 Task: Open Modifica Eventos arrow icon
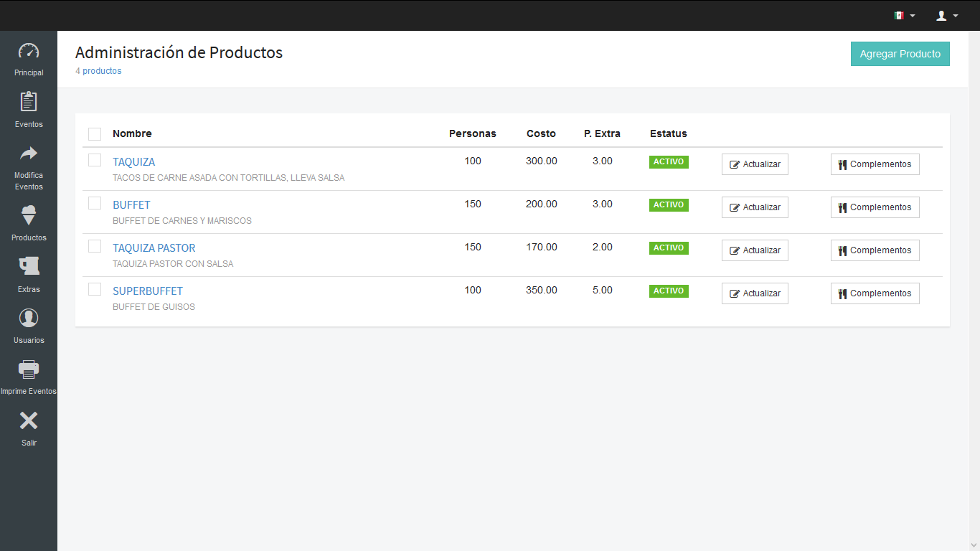[x=29, y=154]
